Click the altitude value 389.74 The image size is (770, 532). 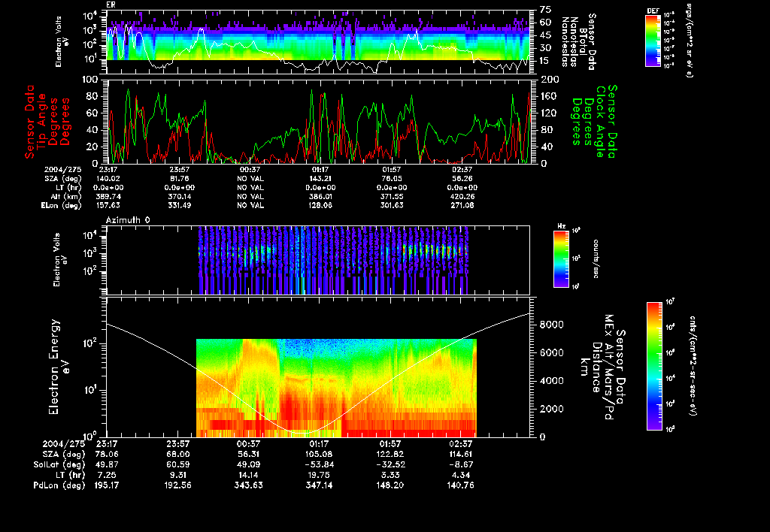click(x=108, y=196)
